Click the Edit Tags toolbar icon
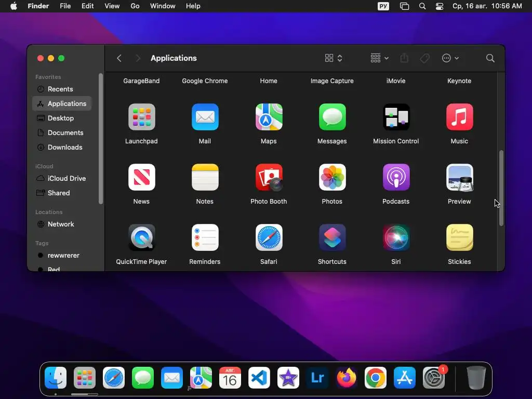532x399 pixels. pyautogui.click(x=425, y=58)
